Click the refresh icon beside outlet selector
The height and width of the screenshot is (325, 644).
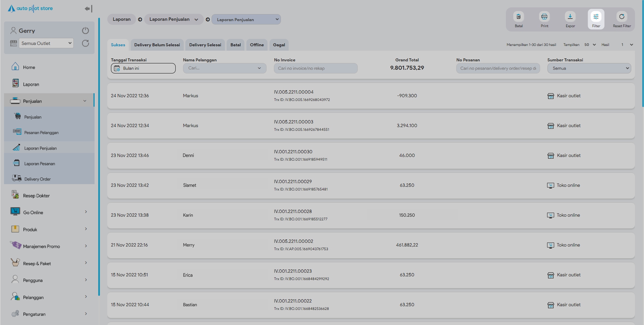click(85, 43)
